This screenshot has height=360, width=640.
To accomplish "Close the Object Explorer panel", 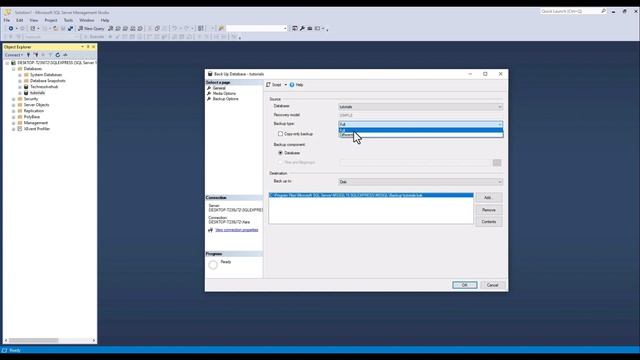I will point(93,47).
